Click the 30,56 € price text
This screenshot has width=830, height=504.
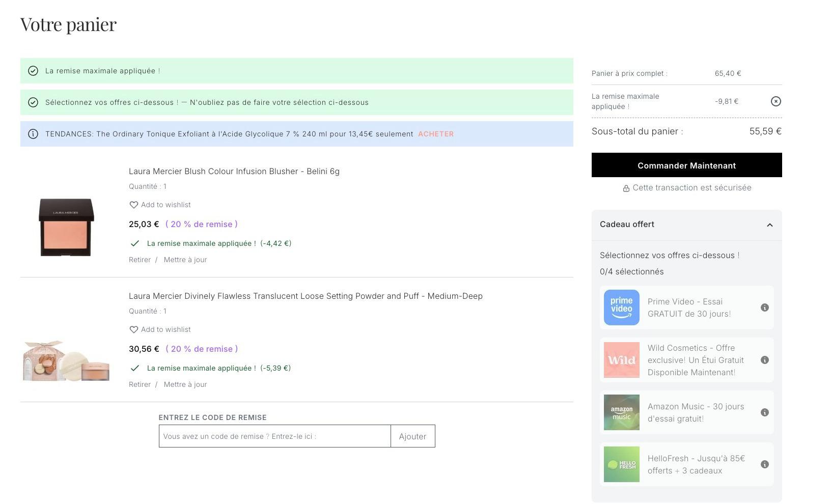(144, 349)
